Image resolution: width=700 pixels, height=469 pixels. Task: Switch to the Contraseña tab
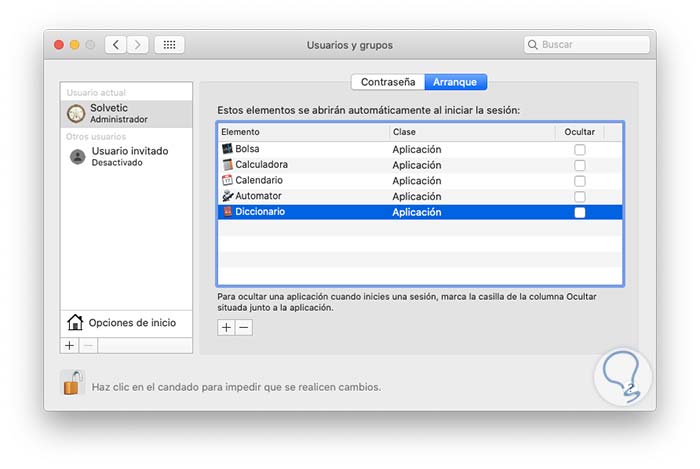pos(387,82)
